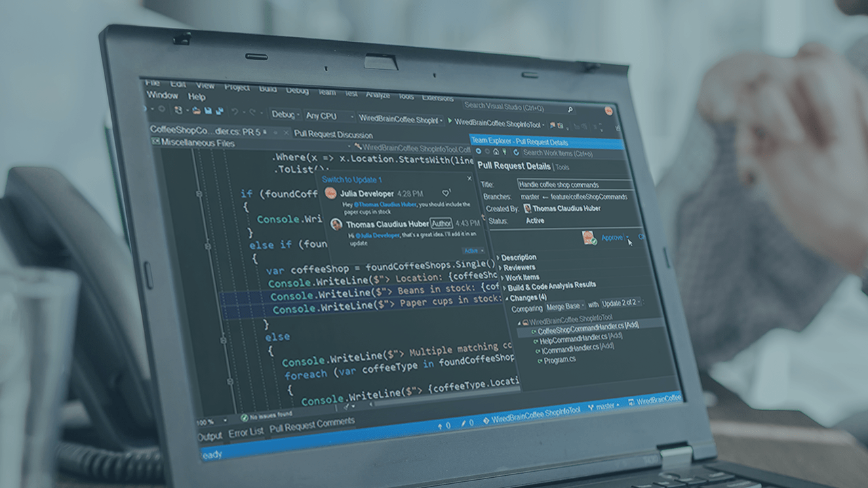Click the green checkmark avatar next to Approve
Screen dimensions: 868x488
589,237
